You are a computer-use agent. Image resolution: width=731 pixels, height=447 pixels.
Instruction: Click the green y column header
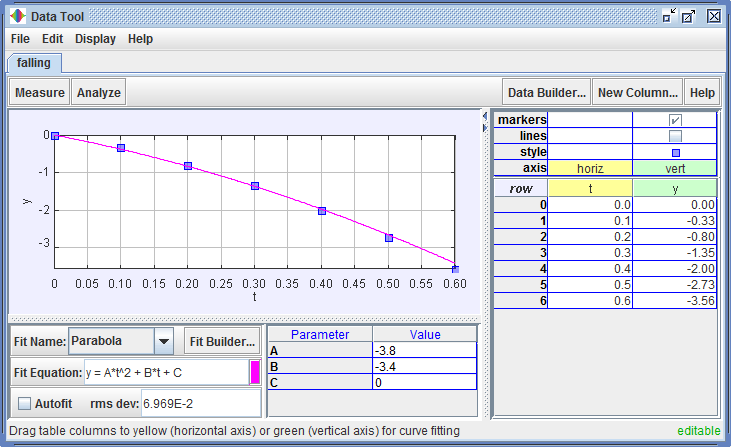pyautogui.click(x=675, y=188)
